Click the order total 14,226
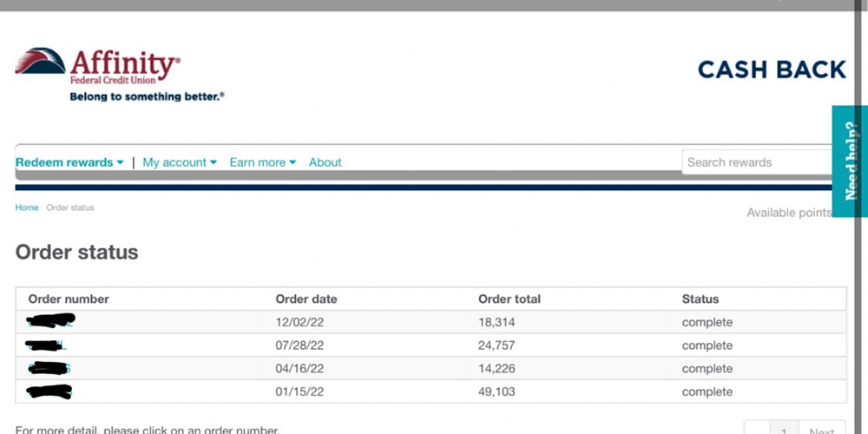 (x=496, y=369)
